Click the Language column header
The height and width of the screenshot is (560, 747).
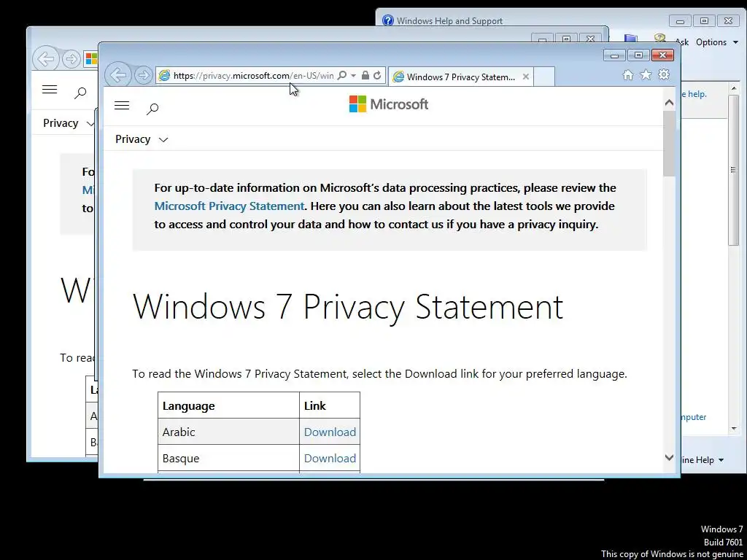point(228,405)
